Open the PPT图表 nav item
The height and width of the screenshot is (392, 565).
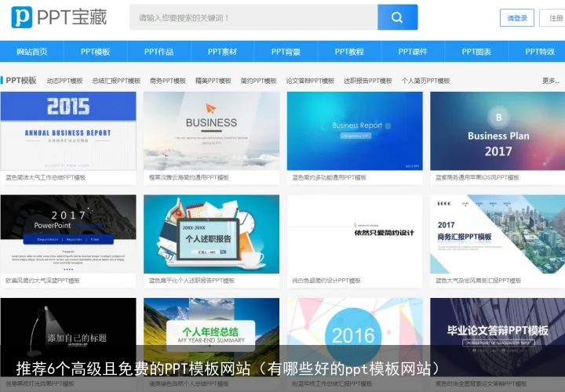point(476,52)
